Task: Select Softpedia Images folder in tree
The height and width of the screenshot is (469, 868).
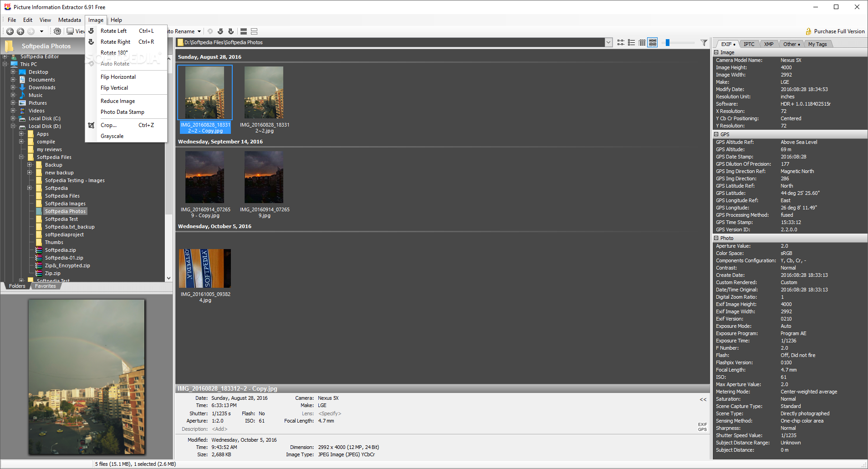Action: point(65,204)
